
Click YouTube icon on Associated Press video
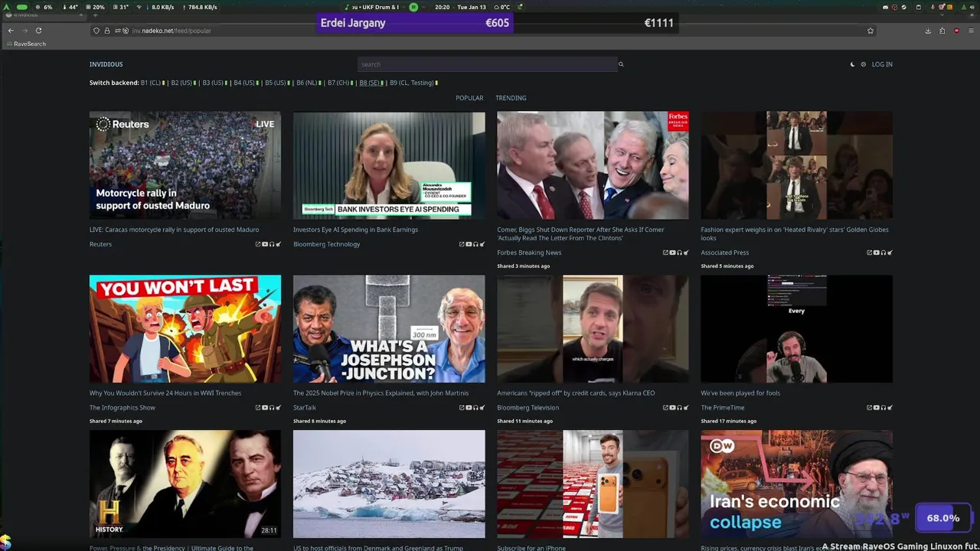coord(876,253)
